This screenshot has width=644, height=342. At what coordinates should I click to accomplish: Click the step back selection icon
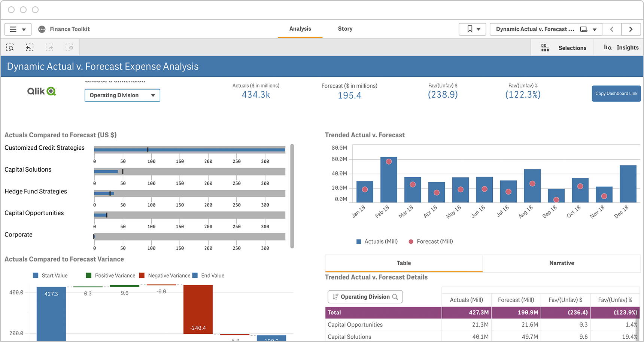pos(30,48)
